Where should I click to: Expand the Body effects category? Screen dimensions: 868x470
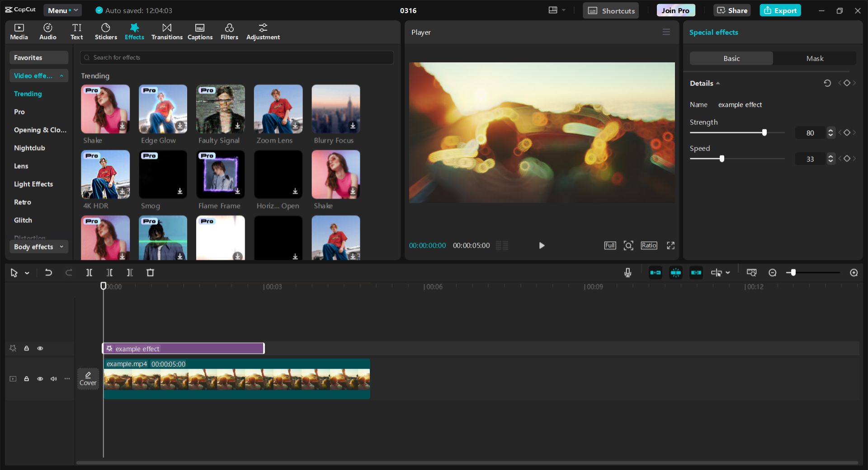point(39,247)
